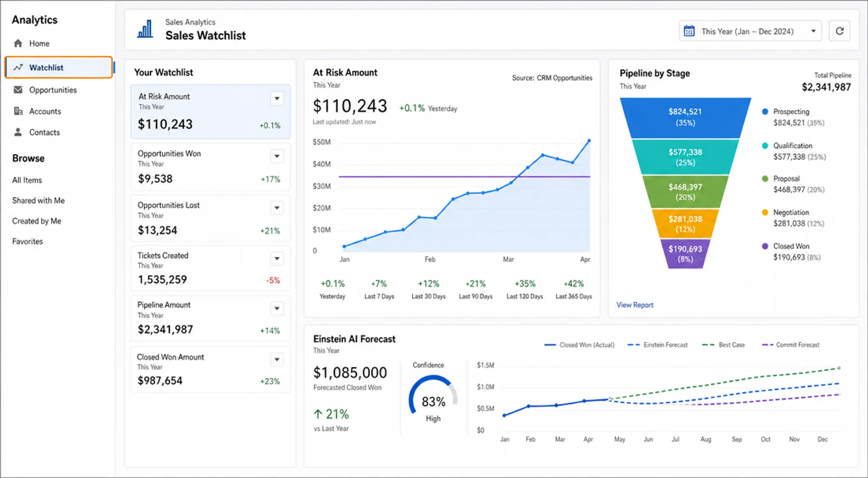Click the Accounts building icon
The width and height of the screenshot is (868, 478).
click(18, 111)
